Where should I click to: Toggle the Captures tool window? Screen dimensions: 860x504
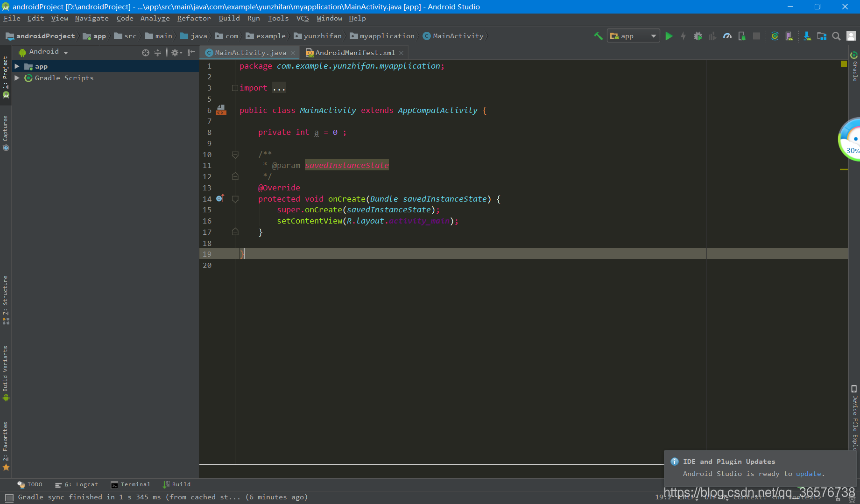(x=6, y=133)
